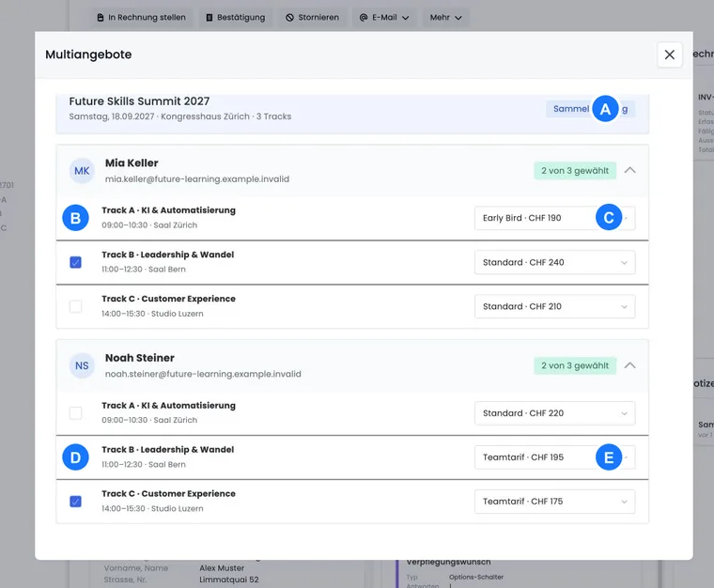
Task: Click the Multiangebote dialog heading
Action: 88,54
